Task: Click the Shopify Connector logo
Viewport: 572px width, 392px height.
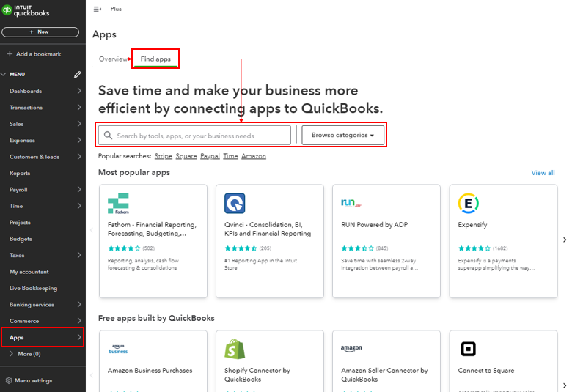Action: (x=235, y=349)
